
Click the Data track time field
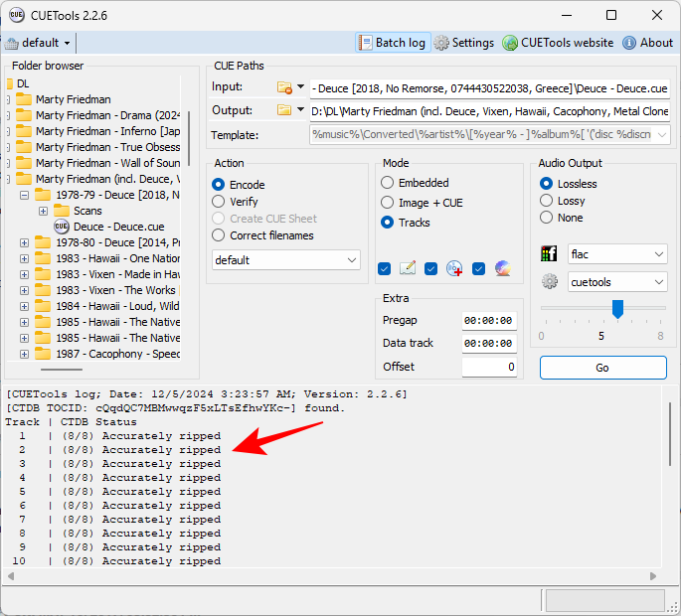[x=489, y=344]
